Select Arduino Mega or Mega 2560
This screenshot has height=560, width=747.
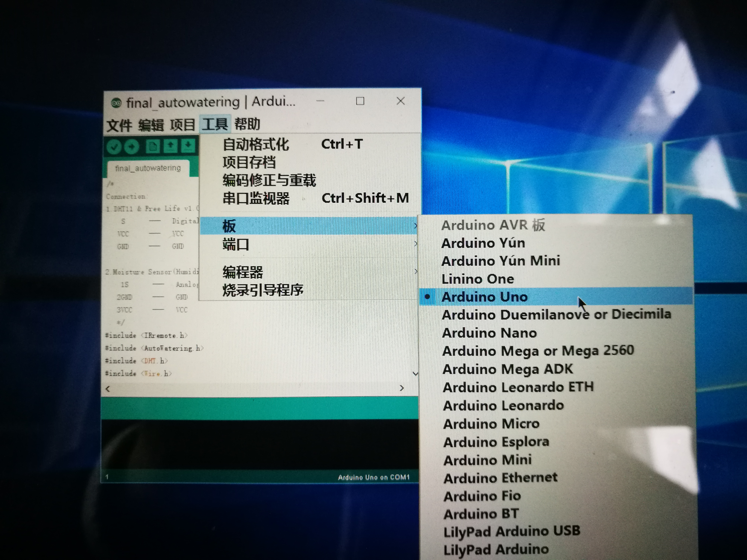pyautogui.click(x=556, y=351)
